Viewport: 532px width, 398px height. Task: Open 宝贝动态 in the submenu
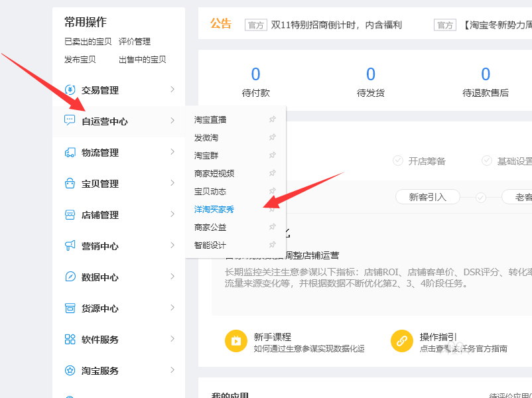point(210,192)
